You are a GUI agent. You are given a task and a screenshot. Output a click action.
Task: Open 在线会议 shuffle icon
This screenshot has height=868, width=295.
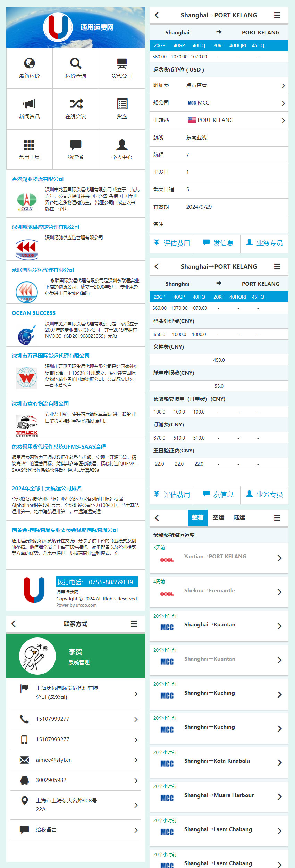click(76, 104)
